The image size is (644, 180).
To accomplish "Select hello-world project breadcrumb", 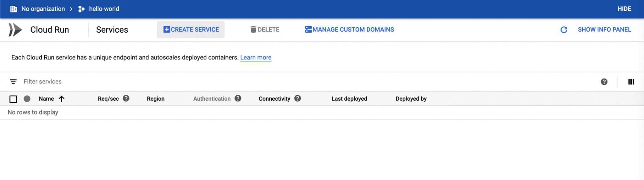I will coord(104,9).
